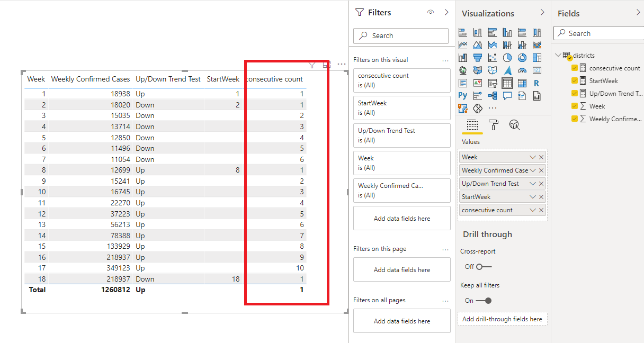Image resolution: width=644 pixels, height=343 pixels.
Task: Collapse the Filters pane
Action: pyautogui.click(x=446, y=12)
